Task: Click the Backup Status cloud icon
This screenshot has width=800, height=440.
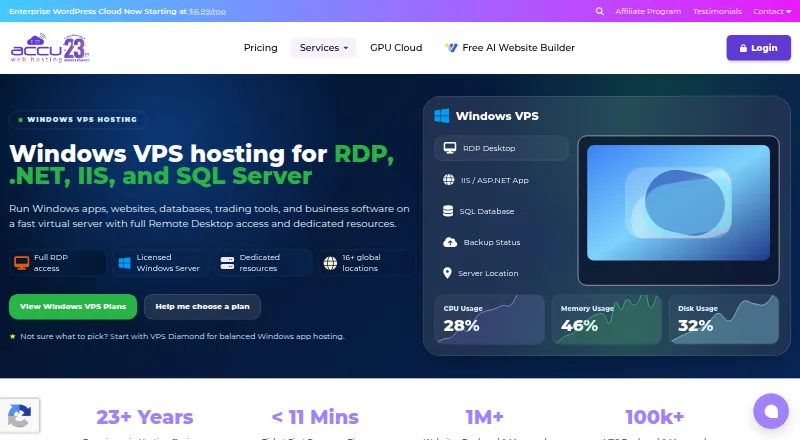Action: [449, 242]
